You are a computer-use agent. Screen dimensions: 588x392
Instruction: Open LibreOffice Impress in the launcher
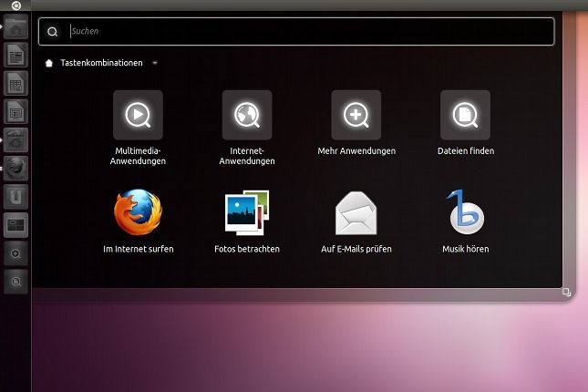15,112
